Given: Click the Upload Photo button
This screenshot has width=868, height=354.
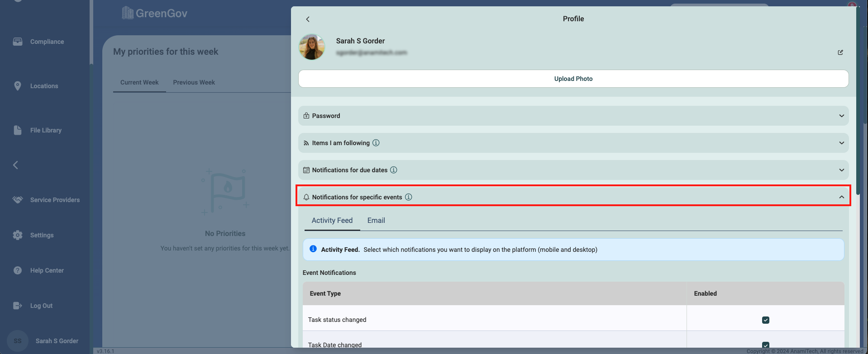Looking at the screenshot, I should click(x=573, y=79).
